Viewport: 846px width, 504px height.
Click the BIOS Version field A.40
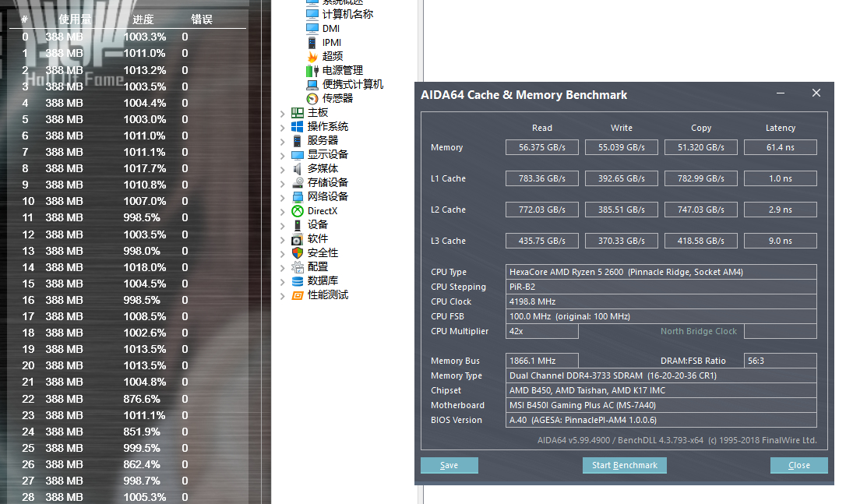pos(661,420)
